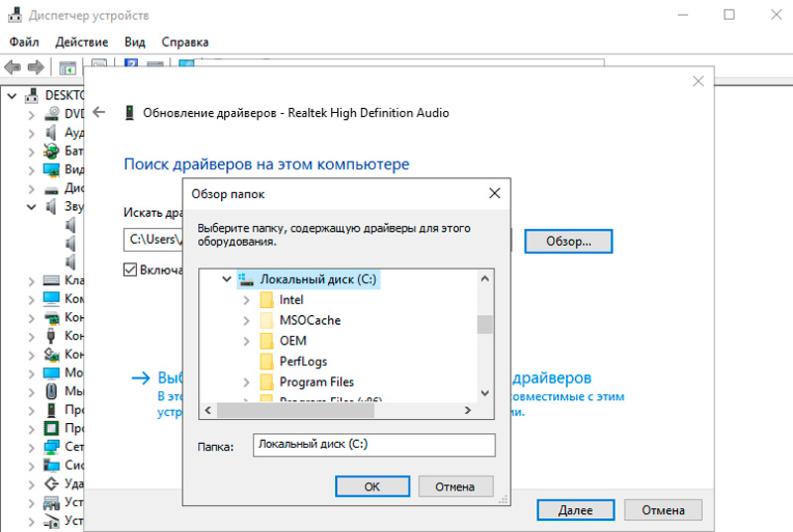Click the back arrow in driver update wizard

99,112
